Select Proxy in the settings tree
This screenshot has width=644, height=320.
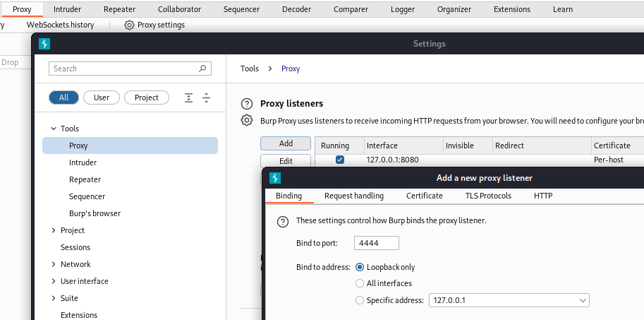click(130, 146)
